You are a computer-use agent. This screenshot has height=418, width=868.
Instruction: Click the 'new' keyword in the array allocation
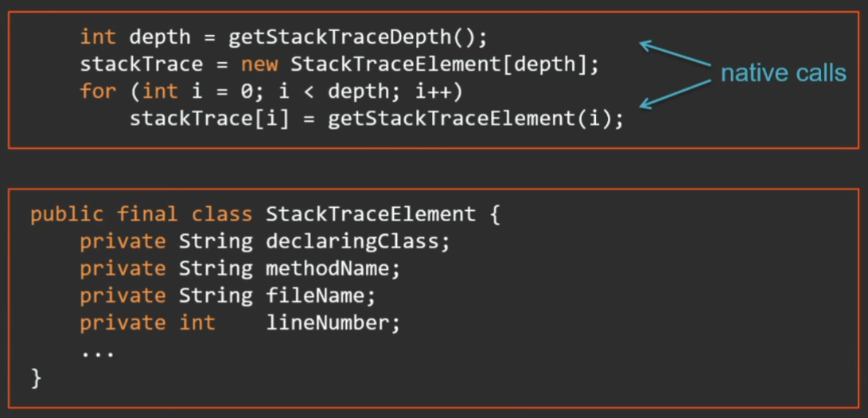pyautogui.click(x=259, y=64)
